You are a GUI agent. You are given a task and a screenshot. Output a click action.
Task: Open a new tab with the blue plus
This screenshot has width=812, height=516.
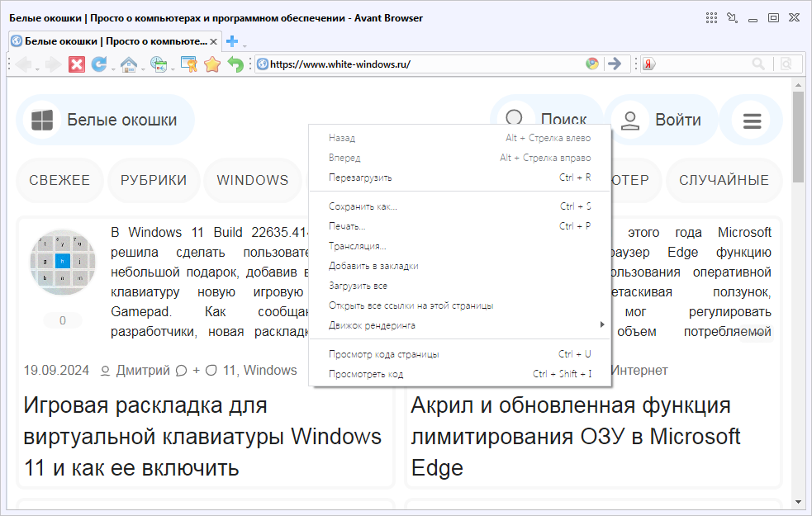tap(232, 41)
